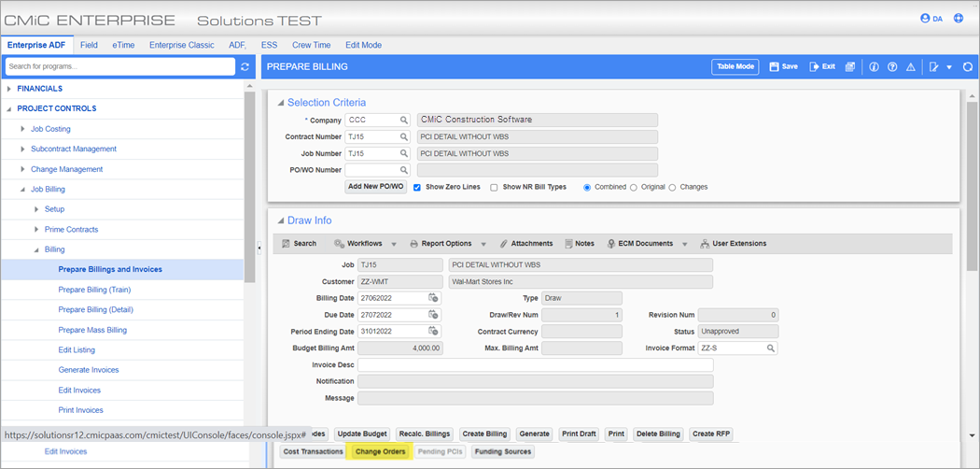The width and height of the screenshot is (980, 469).
Task: Click the Add New PO/WO button
Action: [375, 187]
